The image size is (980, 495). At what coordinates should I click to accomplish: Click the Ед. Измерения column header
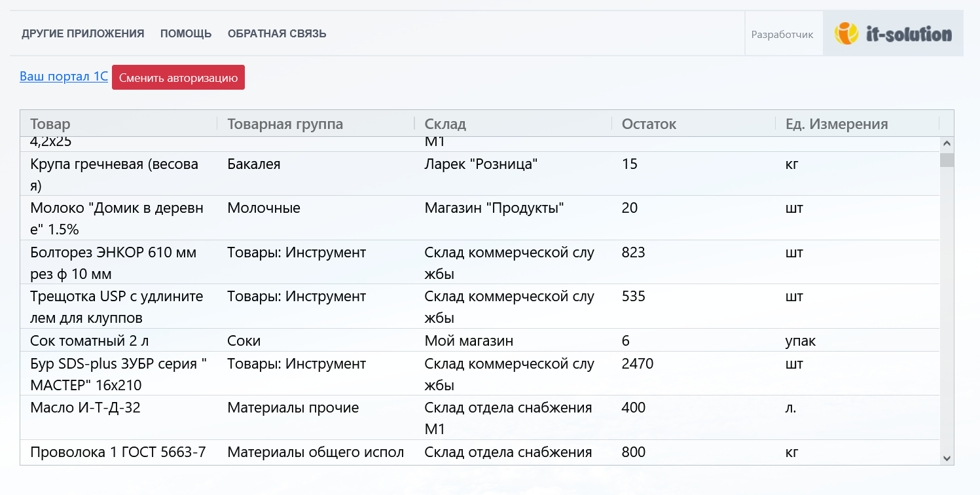pyautogui.click(x=836, y=124)
